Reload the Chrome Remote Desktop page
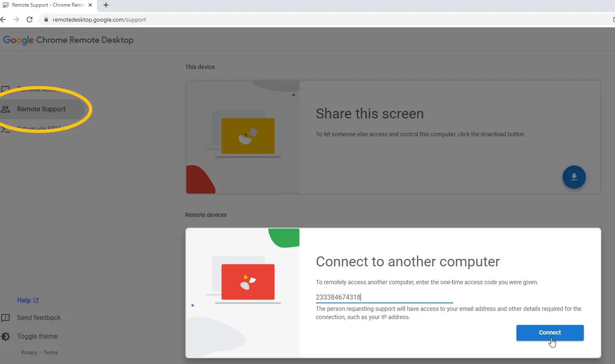615x364 pixels. click(x=30, y=20)
